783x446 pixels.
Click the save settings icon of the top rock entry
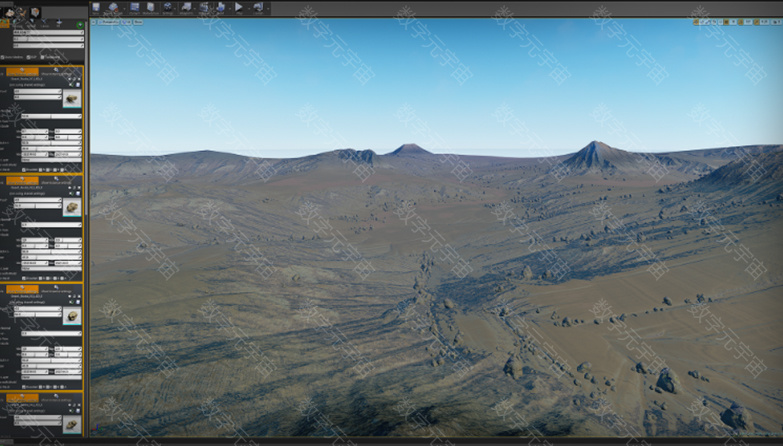click(x=78, y=85)
